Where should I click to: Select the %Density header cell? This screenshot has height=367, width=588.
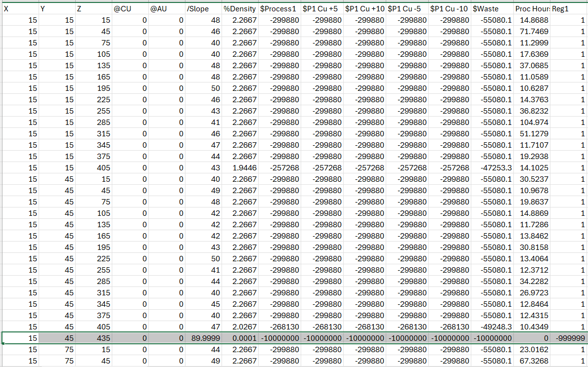tap(239, 9)
